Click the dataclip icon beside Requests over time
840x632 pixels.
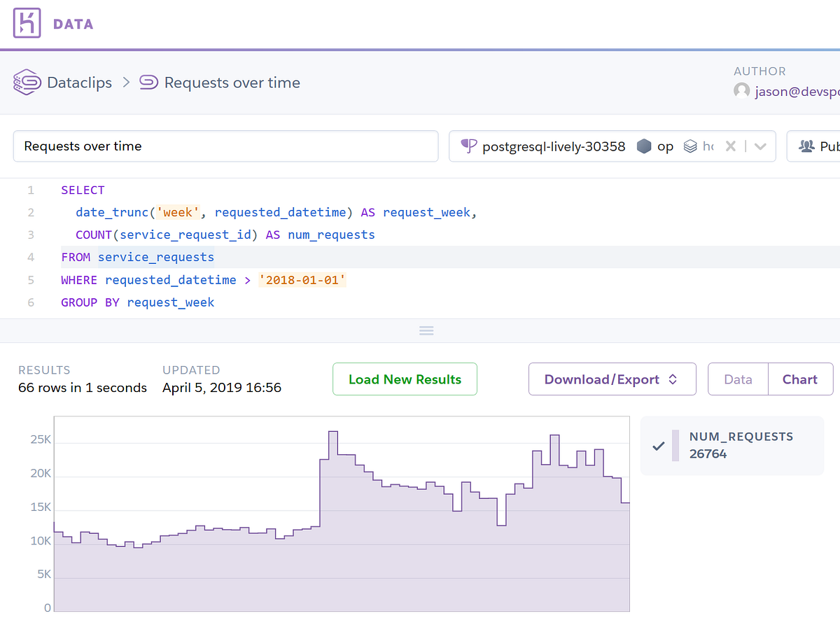148,82
